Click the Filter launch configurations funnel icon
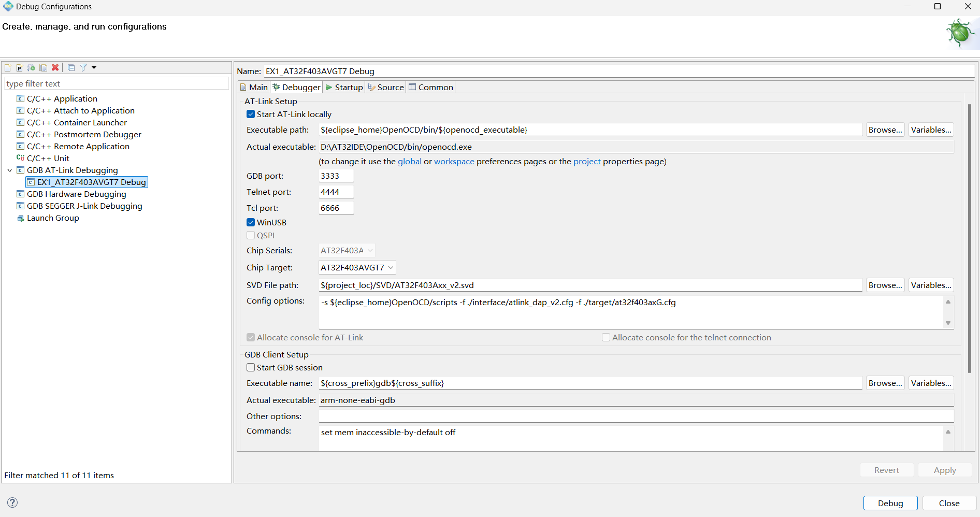980x517 pixels. pos(83,68)
